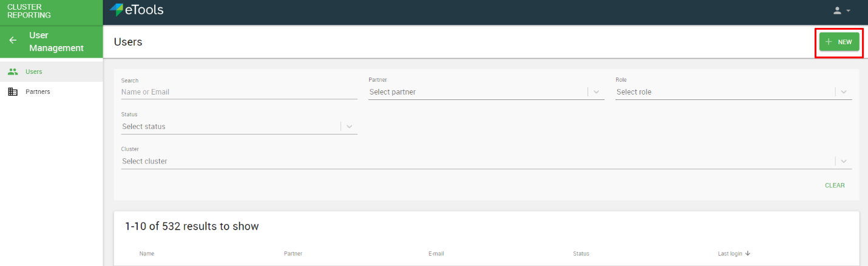Sort by the Partner column header
Screen dimensions: 868x266
[293, 253]
